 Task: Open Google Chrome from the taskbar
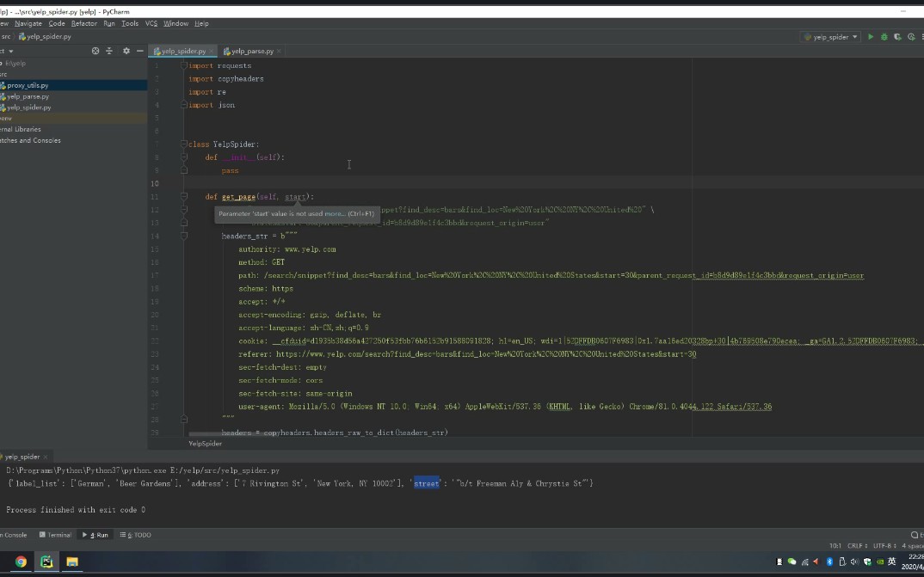(21, 562)
